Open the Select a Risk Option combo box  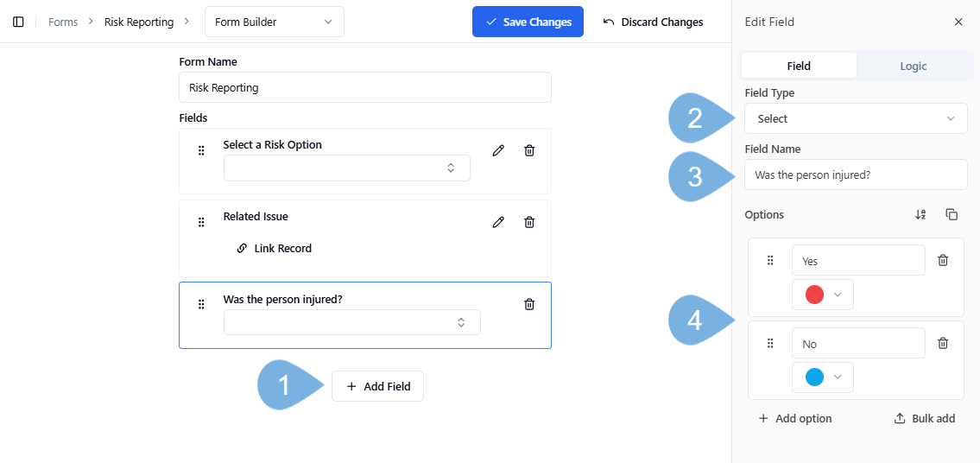point(346,168)
